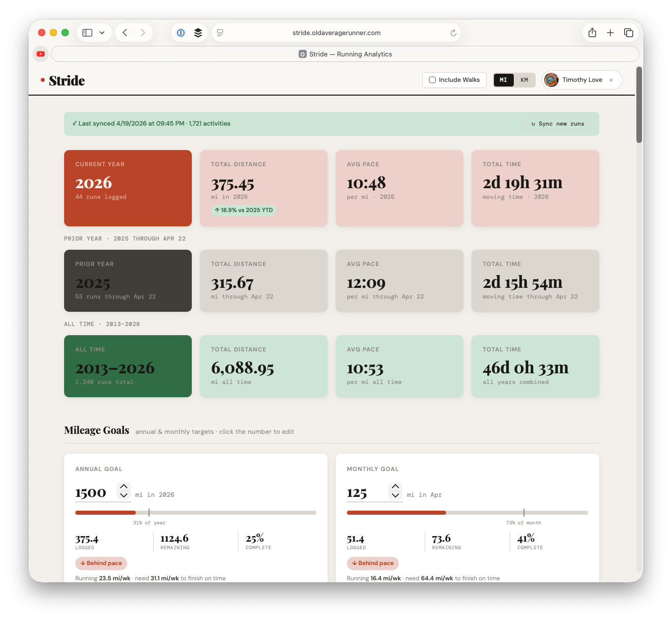Reload the page with refresh icon
The image size is (672, 620).
453,33
